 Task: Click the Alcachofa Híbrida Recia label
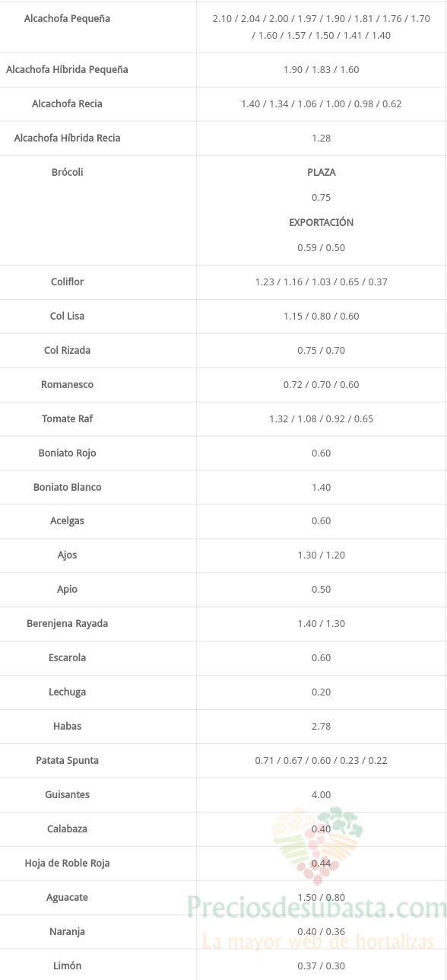[67, 138]
